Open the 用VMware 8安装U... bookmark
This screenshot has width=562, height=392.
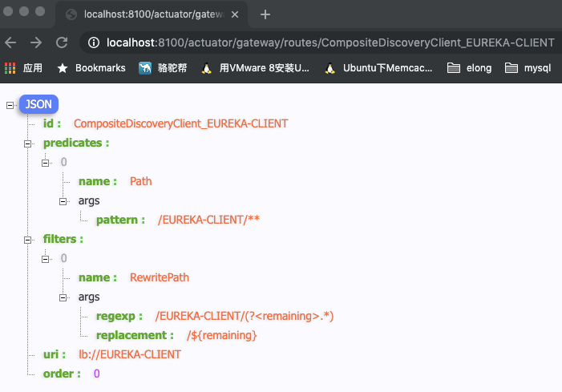click(255, 68)
